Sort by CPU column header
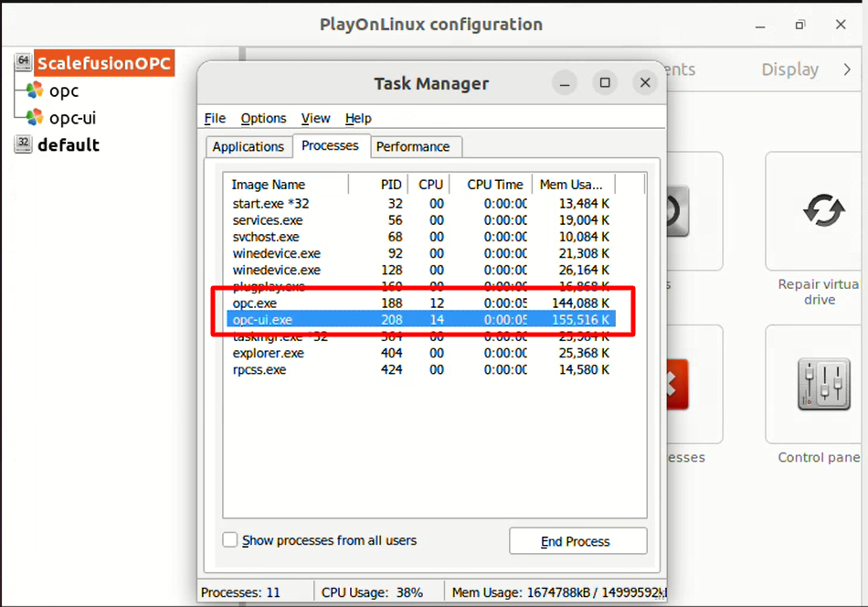 pyautogui.click(x=429, y=185)
